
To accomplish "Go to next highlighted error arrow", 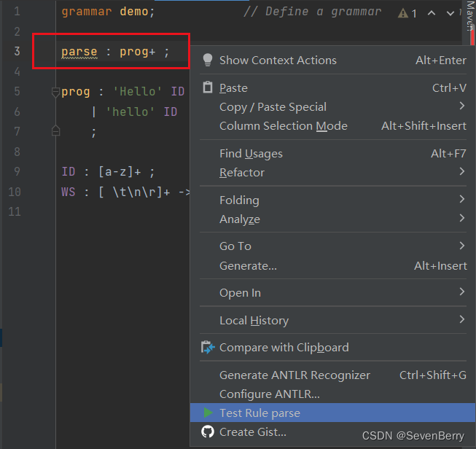I will [450, 13].
